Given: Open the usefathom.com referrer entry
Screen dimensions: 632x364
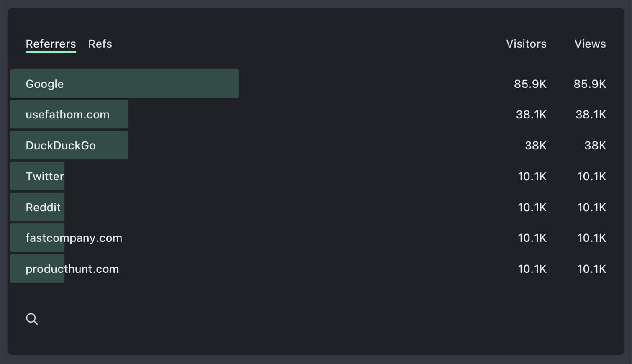Looking at the screenshot, I should pos(69,114).
